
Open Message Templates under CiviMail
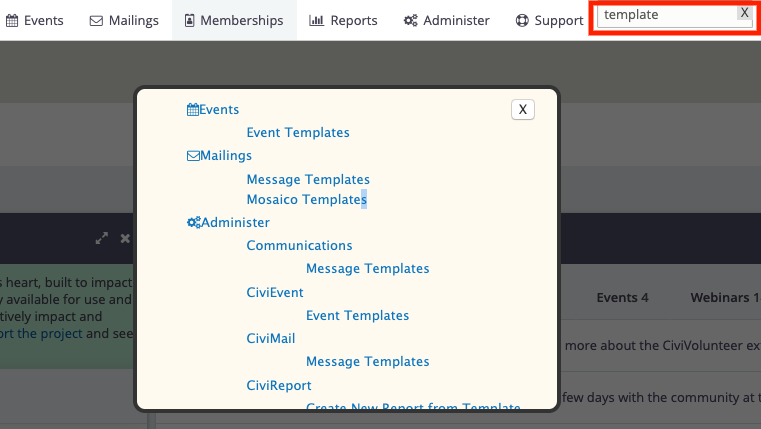point(368,362)
